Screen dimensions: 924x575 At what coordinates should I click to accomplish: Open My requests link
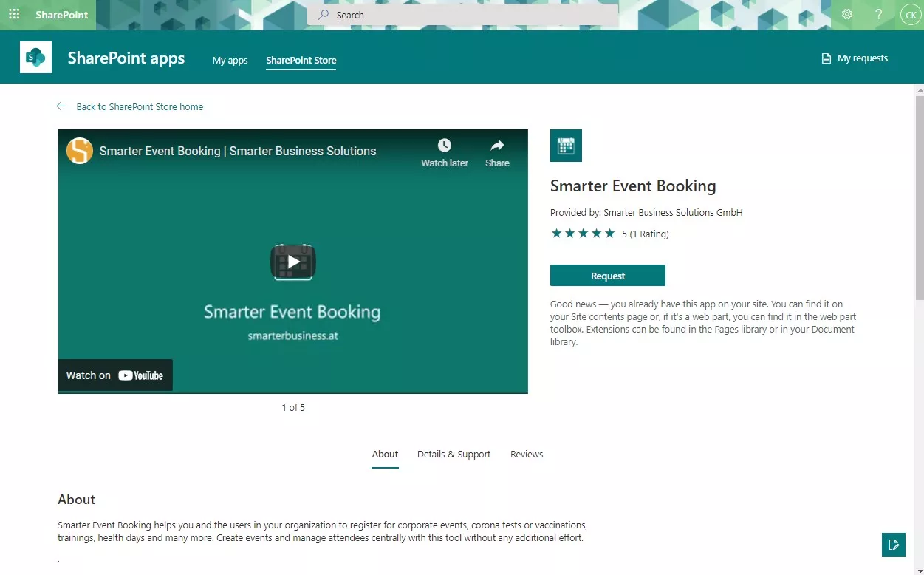point(855,58)
